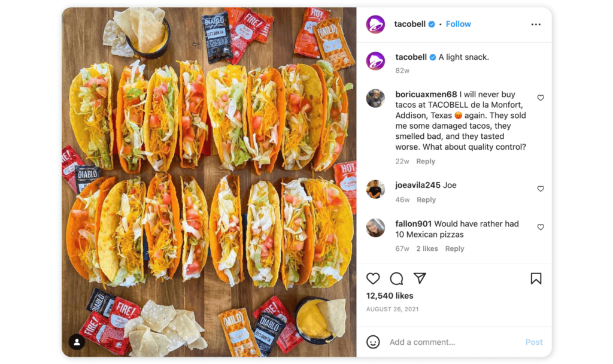Click the Add a comment field
Screen dimensions: 613x364
pyautogui.click(x=454, y=342)
